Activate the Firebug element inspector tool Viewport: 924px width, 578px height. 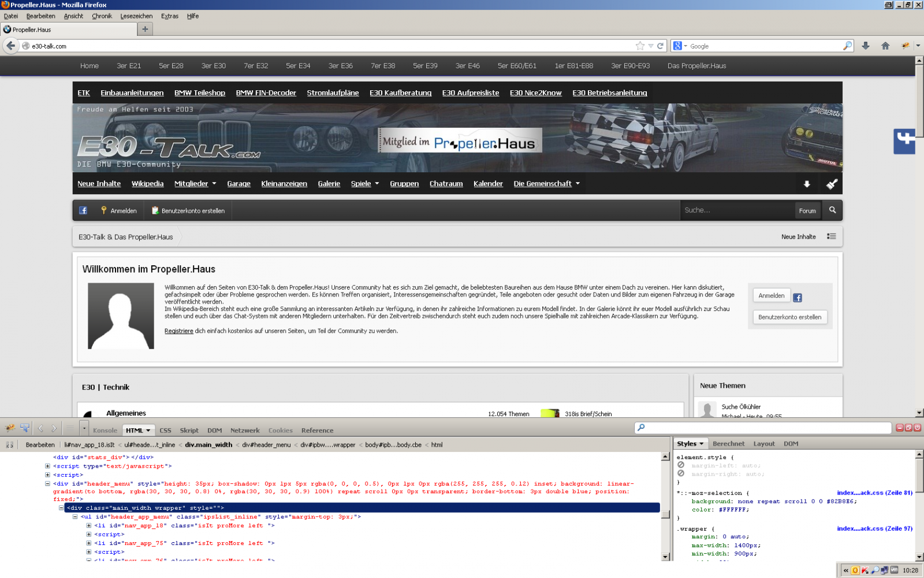[x=25, y=428]
